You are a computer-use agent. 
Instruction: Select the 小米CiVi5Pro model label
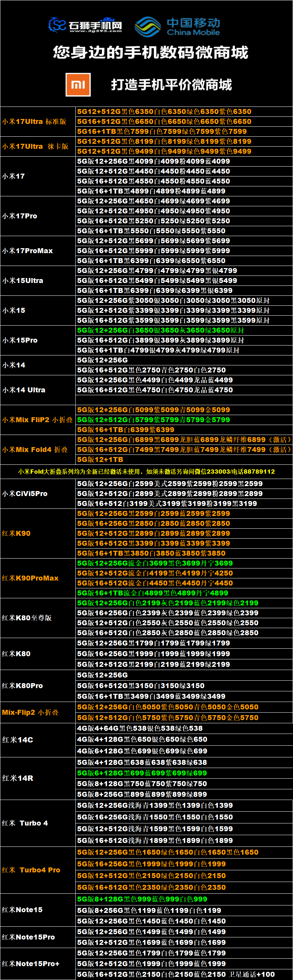(25, 494)
